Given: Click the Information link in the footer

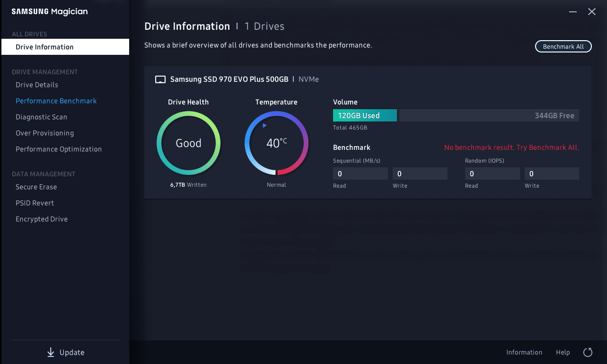Looking at the screenshot, I should point(524,352).
